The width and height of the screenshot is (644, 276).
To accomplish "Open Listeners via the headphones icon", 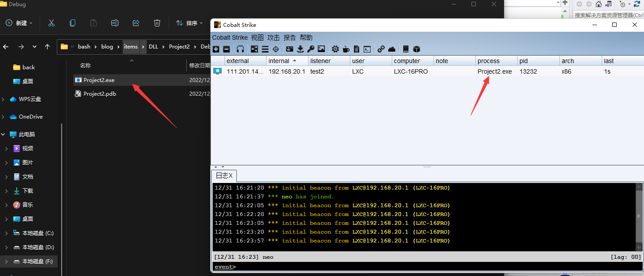I will pos(240,49).
